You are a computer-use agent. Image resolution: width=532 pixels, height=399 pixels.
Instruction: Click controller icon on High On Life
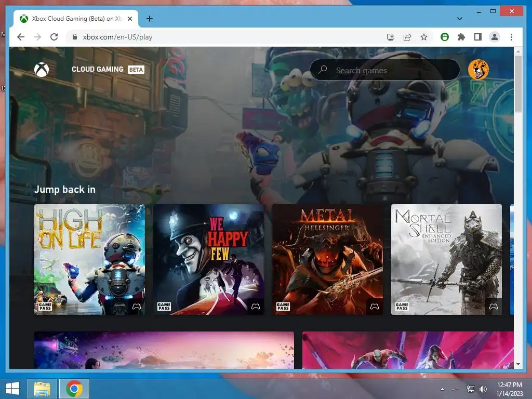coord(137,307)
